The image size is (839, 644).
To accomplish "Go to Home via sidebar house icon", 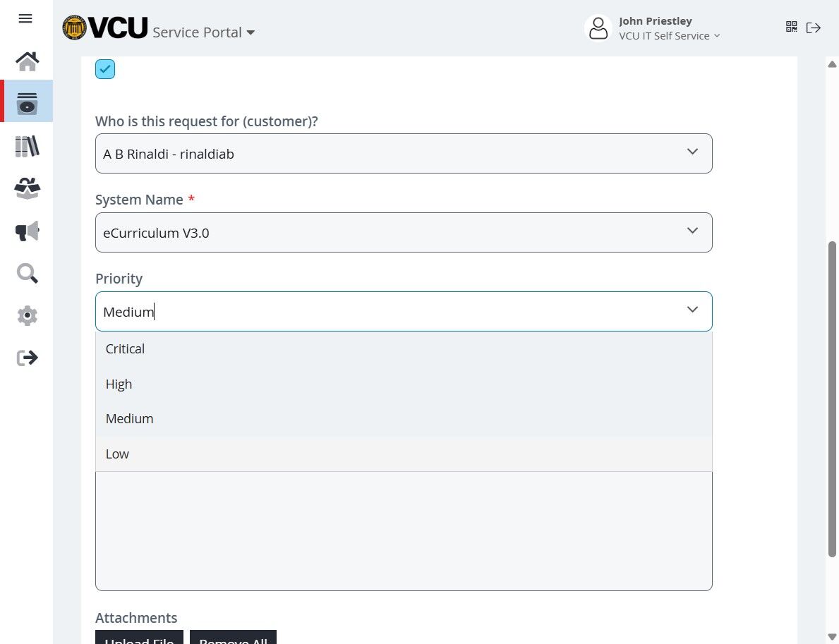I will click(x=28, y=61).
